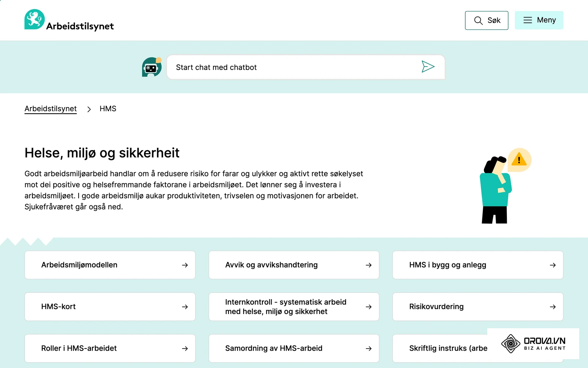588x368 pixels.
Task: Focus the Start chat med chatbot field
Action: 306,67
